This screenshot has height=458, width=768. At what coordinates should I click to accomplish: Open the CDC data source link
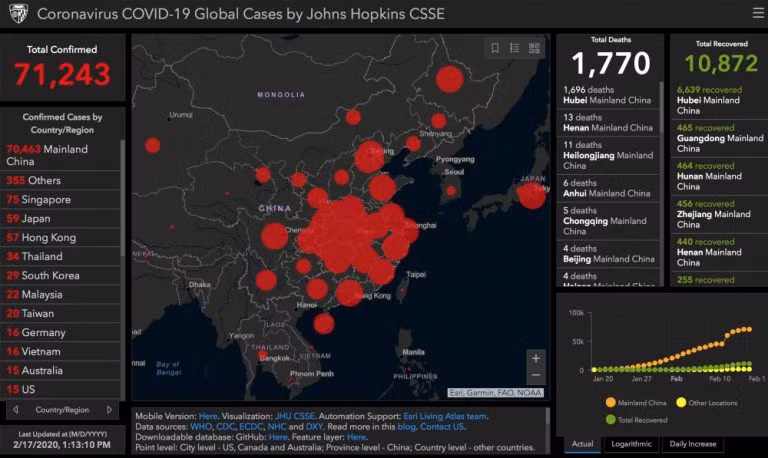[225, 427]
